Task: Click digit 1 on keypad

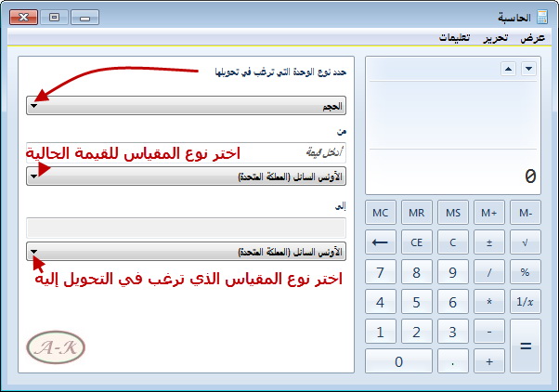Action: [x=381, y=332]
